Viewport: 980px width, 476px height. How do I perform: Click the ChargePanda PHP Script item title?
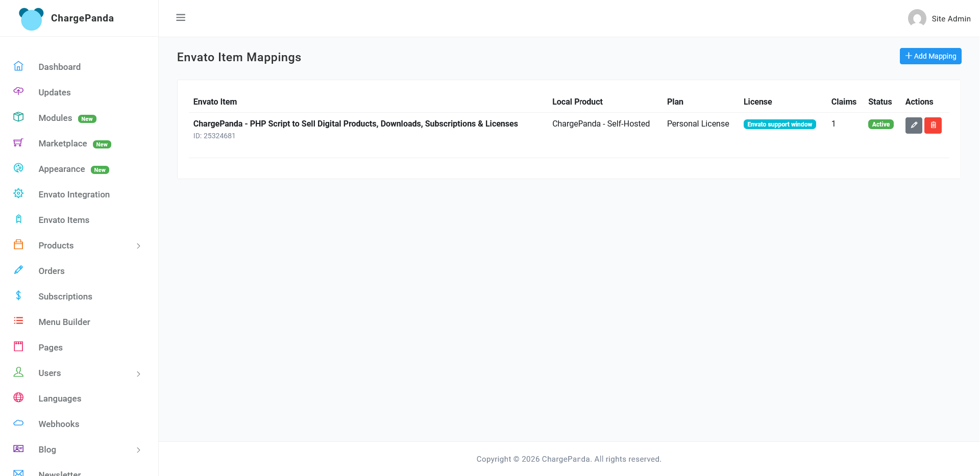355,123
